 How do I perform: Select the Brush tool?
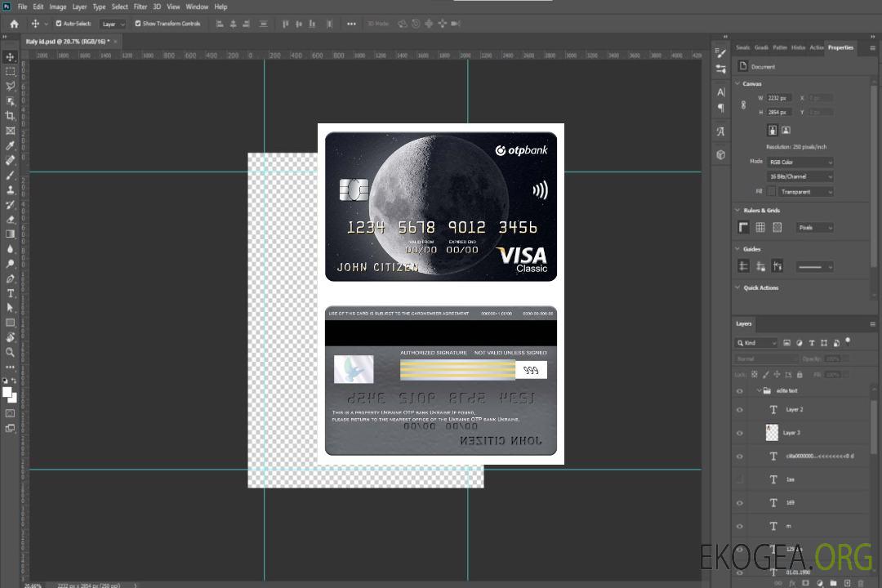click(10, 175)
